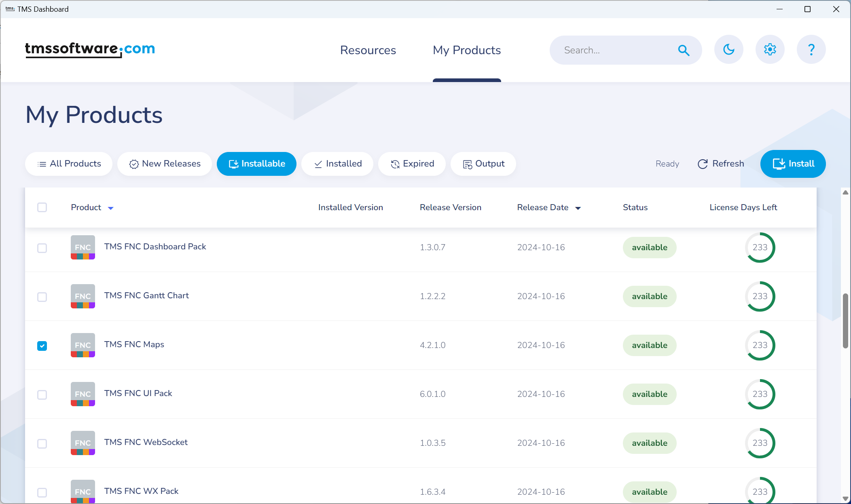Uncheck TMS FNC Maps checkbox
This screenshot has width=851, height=504.
coord(42,346)
